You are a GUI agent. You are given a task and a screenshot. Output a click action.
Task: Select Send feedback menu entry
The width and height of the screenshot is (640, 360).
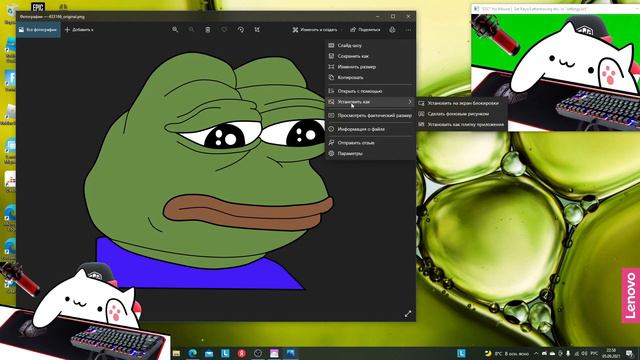(x=370, y=143)
